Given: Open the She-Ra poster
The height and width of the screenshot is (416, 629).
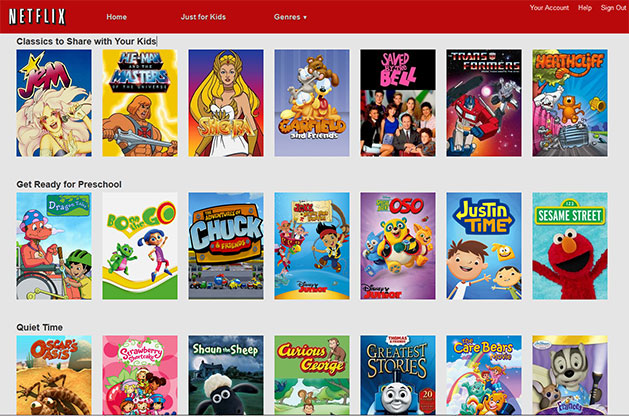Looking at the screenshot, I should [x=226, y=103].
